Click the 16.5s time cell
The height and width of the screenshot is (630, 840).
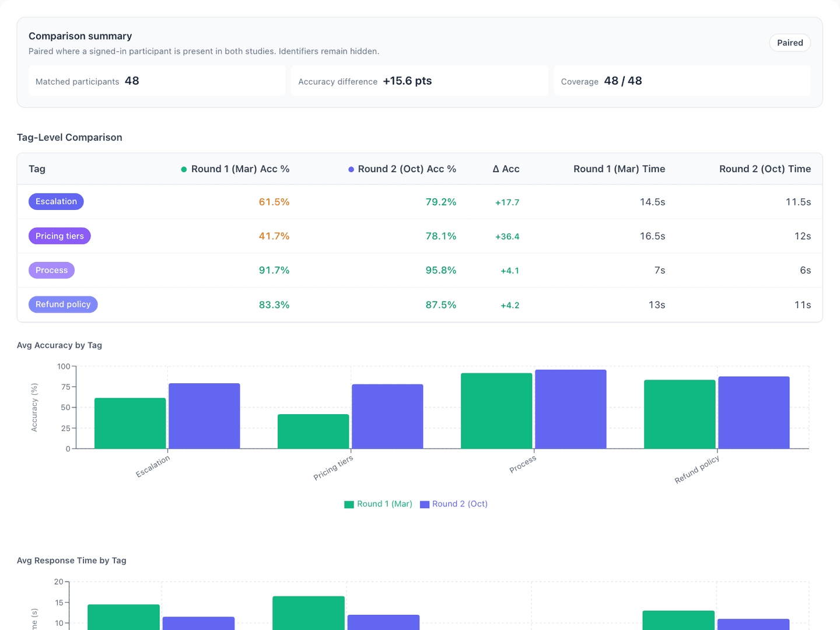[653, 236]
